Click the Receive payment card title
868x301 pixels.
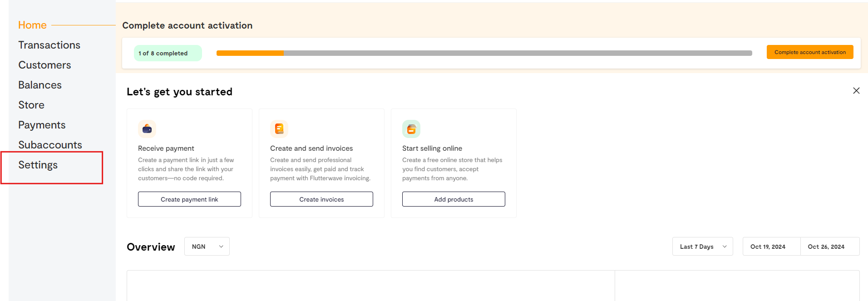tap(166, 148)
